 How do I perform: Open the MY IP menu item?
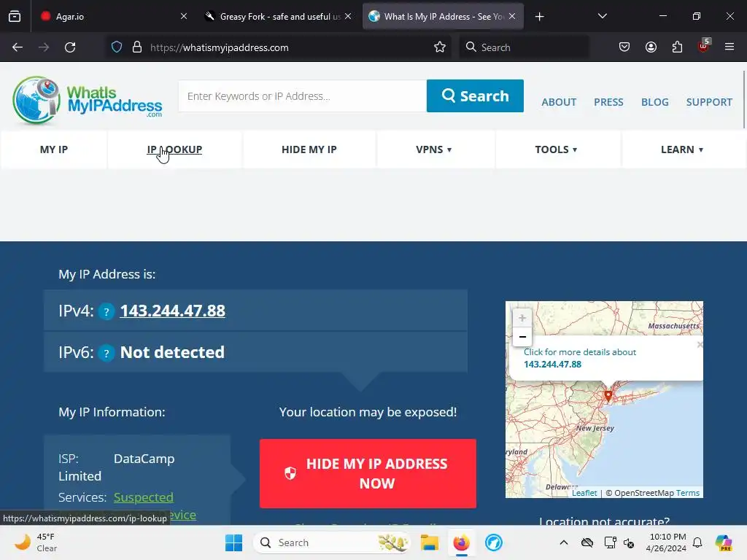pyautogui.click(x=54, y=149)
